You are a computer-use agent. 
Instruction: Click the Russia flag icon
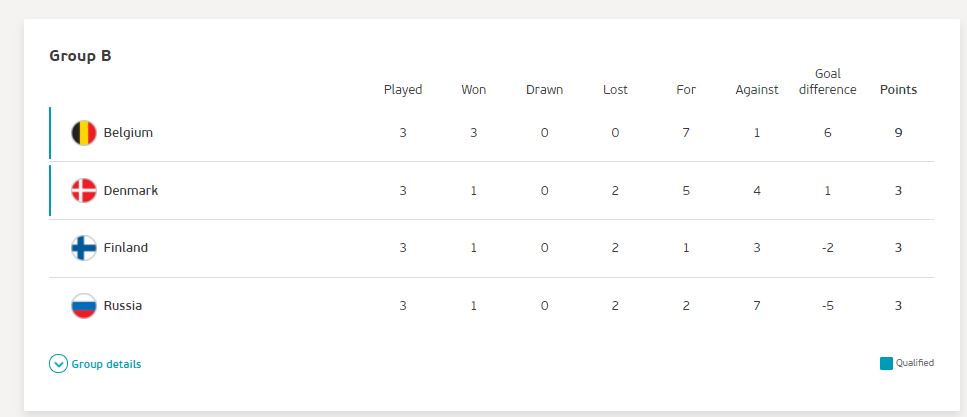pyautogui.click(x=84, y=306)
